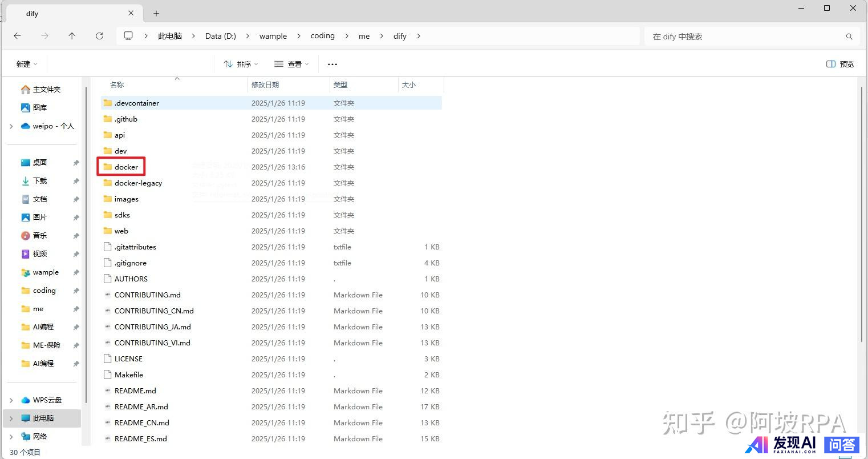Expand the WPS云盘 node

(11, 400)
